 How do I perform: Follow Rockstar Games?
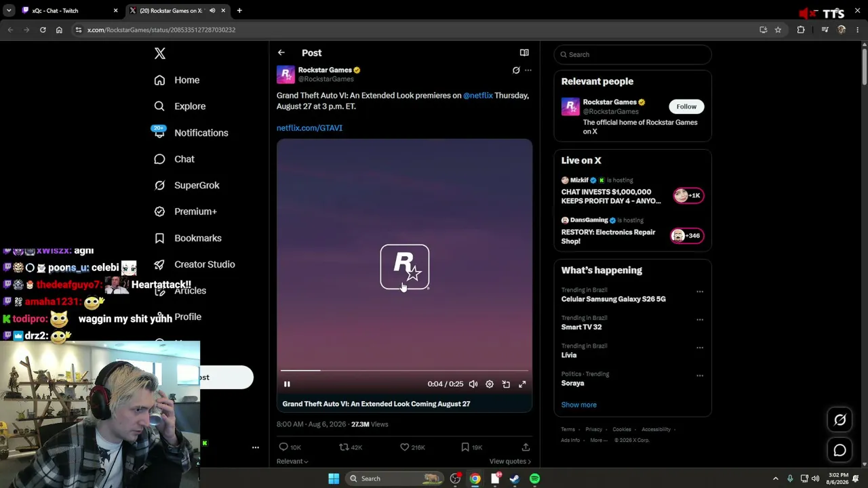[x=686, y=106]
